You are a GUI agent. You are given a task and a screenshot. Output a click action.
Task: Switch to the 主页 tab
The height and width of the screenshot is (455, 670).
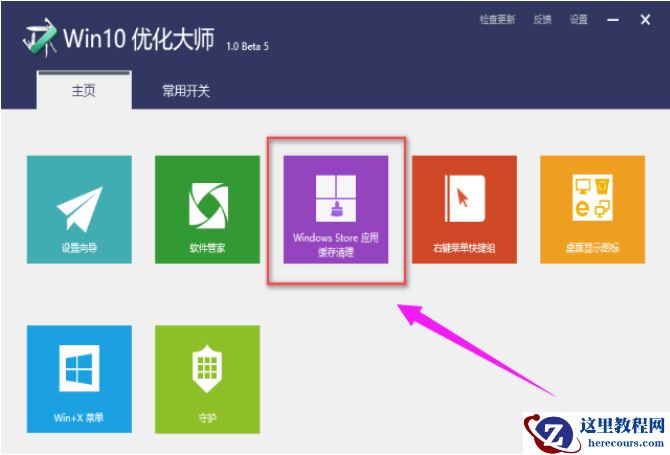84,90
